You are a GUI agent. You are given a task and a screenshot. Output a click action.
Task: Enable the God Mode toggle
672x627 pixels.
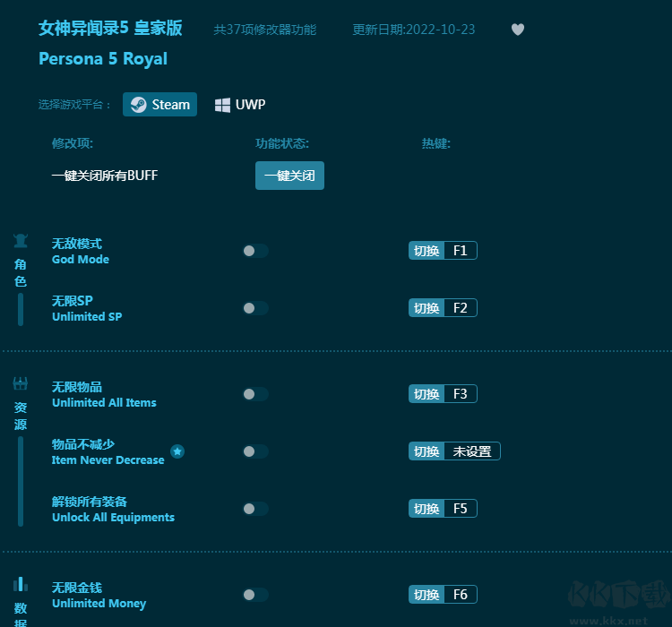tap(254, 251)
